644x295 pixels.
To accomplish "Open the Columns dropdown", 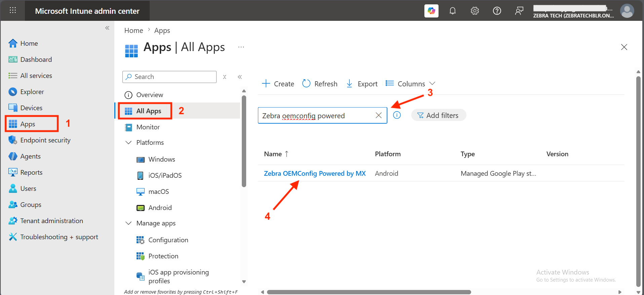I will 411,84.
